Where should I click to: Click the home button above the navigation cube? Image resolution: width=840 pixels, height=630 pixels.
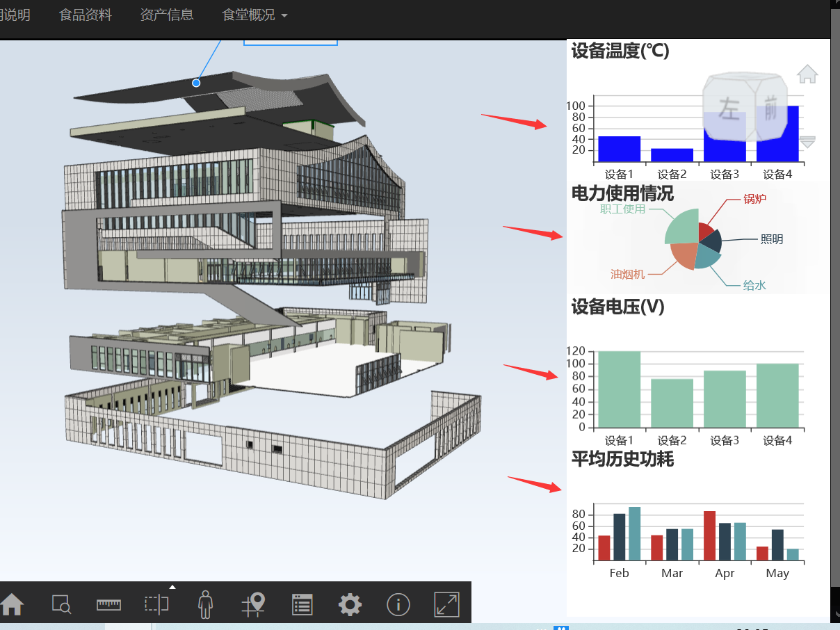[807, 73]
